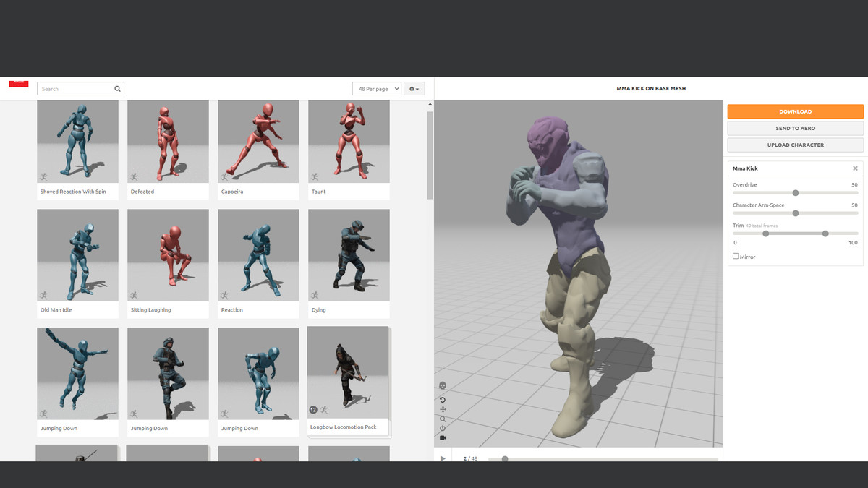868x488 pixels.
Task: Click the power icon in the viewer
Action: tap(443, 428)
